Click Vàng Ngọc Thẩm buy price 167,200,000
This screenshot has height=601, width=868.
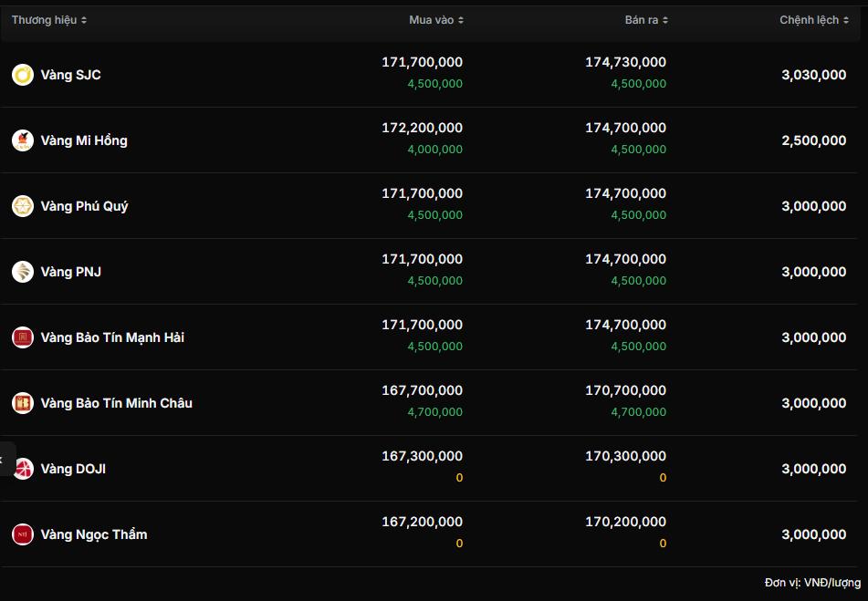[422, 522]
